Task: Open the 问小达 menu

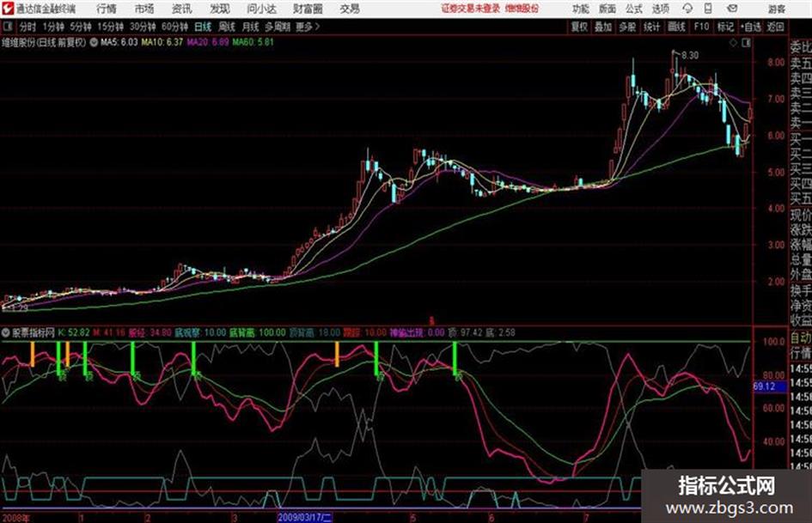Action: 261,9
